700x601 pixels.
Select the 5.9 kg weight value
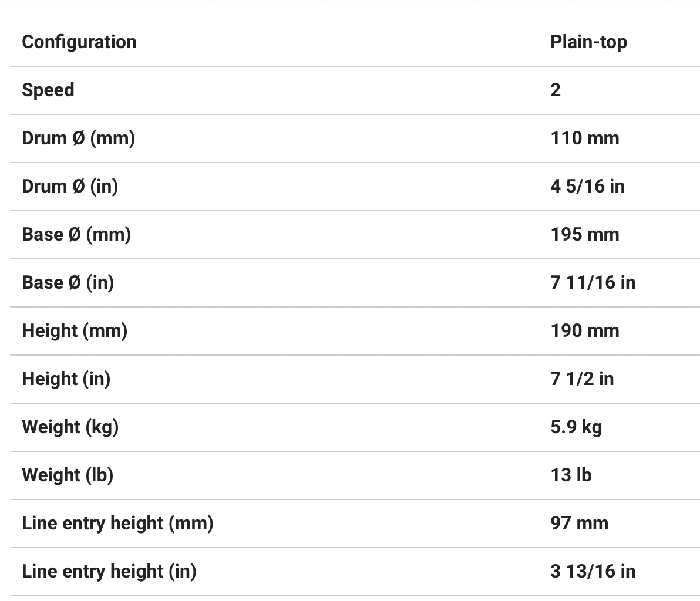[x=576, y=427]
